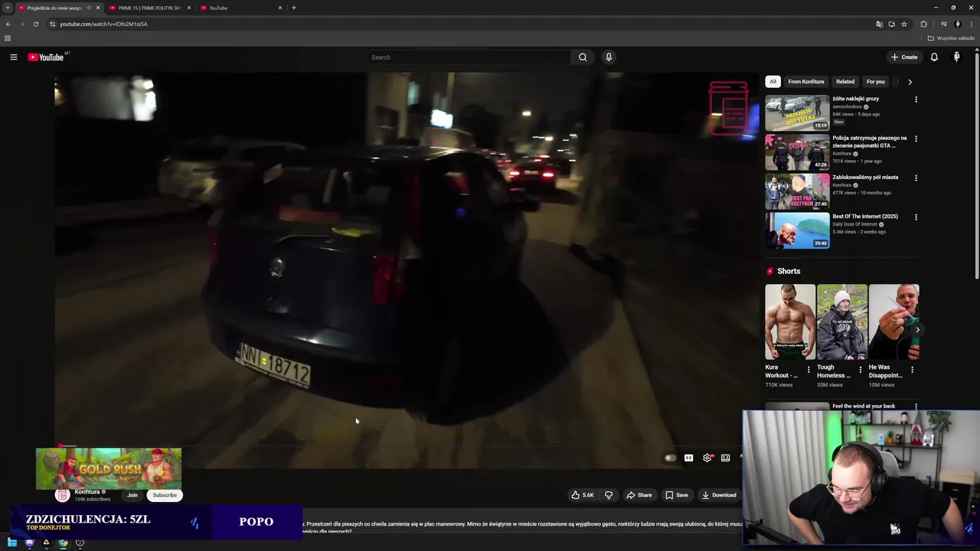Open the Tough Homeless short thumbnail
The height and width of the screenshot is (551, 980).
coord(841,321)
